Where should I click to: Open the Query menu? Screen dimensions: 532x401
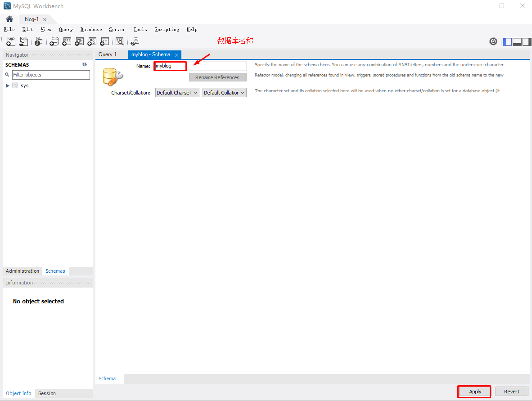click(x=66, y=30)
